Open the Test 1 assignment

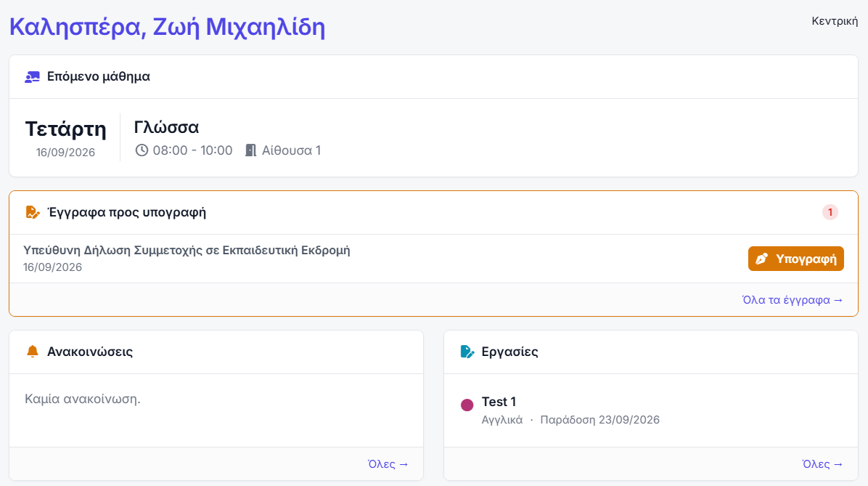tap(499, 402)
